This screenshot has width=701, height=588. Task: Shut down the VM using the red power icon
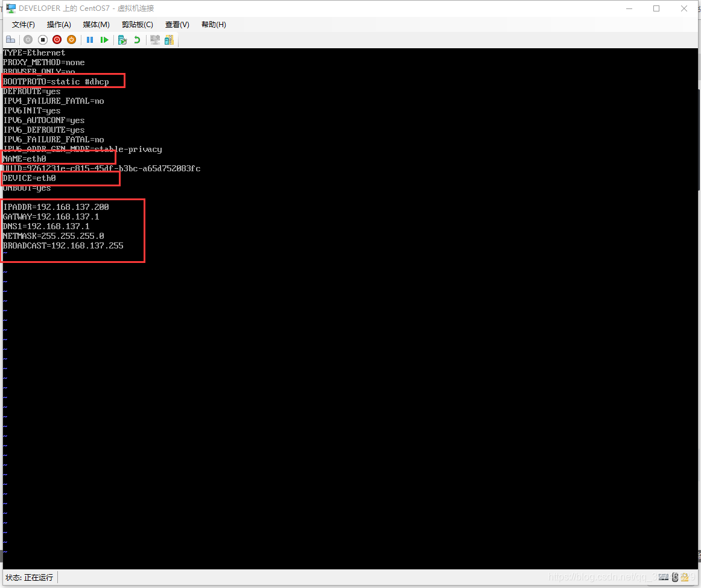[57, 40]
